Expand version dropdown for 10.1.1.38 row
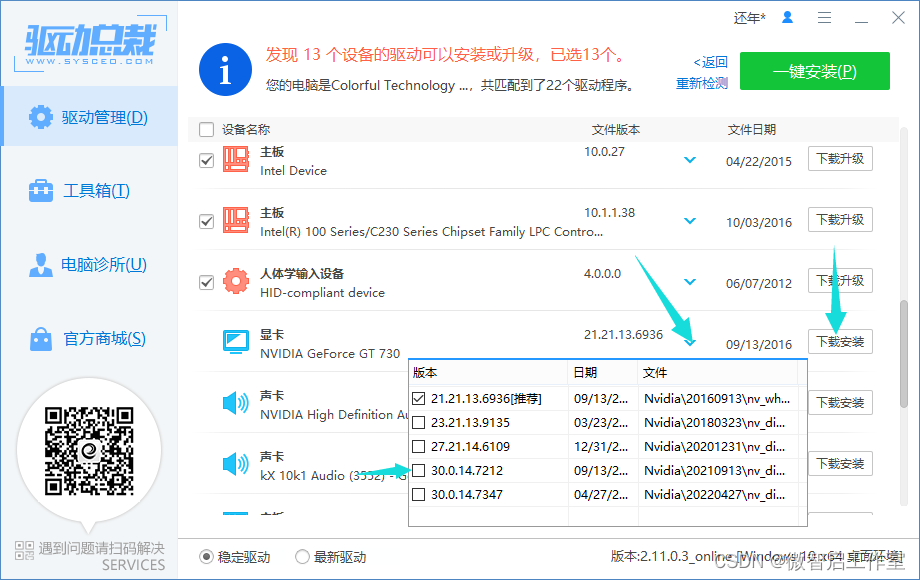This screenshot has height=580, width=920. 690,221
